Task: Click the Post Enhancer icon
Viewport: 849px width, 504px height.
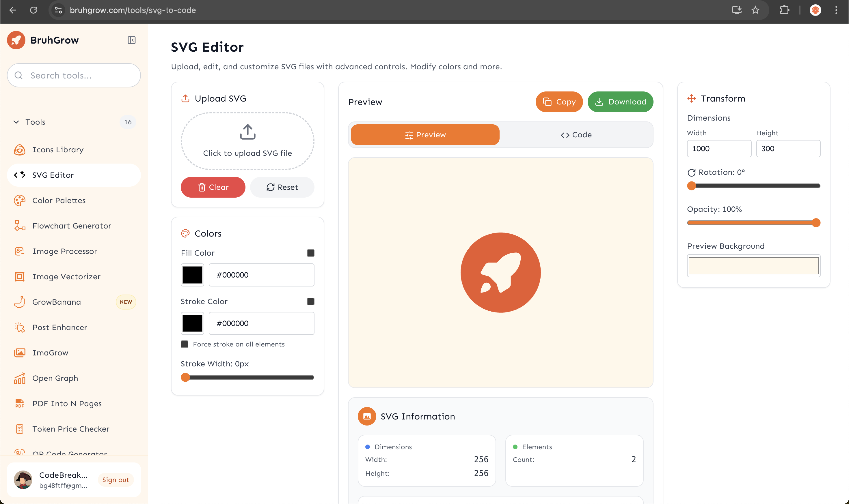Action: (x=20, y=327)
